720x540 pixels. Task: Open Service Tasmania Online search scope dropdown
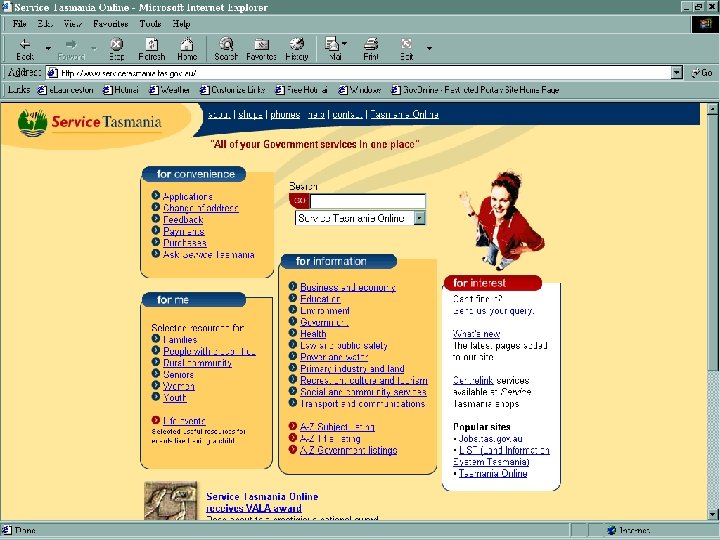click(x=419, y=218)
